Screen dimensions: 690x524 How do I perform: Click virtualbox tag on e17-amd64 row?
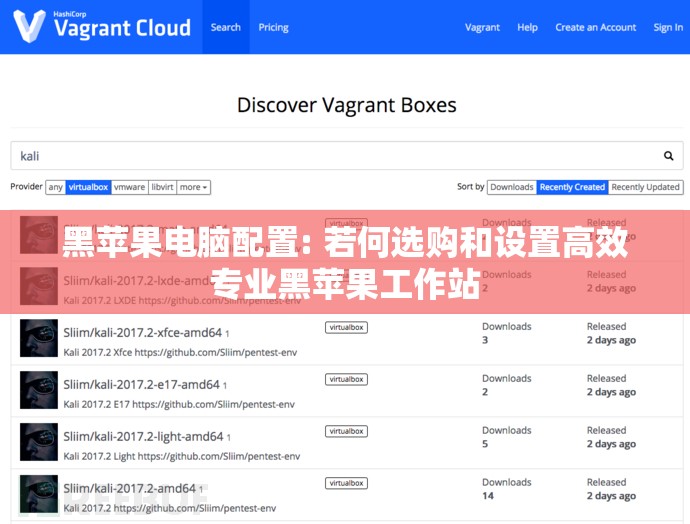[x=346, y=379]
